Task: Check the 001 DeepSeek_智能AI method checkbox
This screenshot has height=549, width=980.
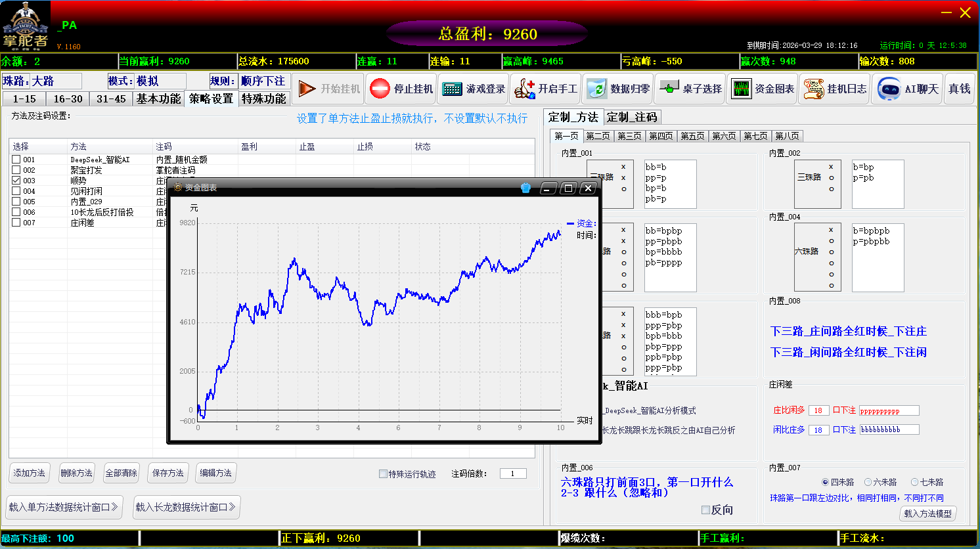Action: click(16, 160)
